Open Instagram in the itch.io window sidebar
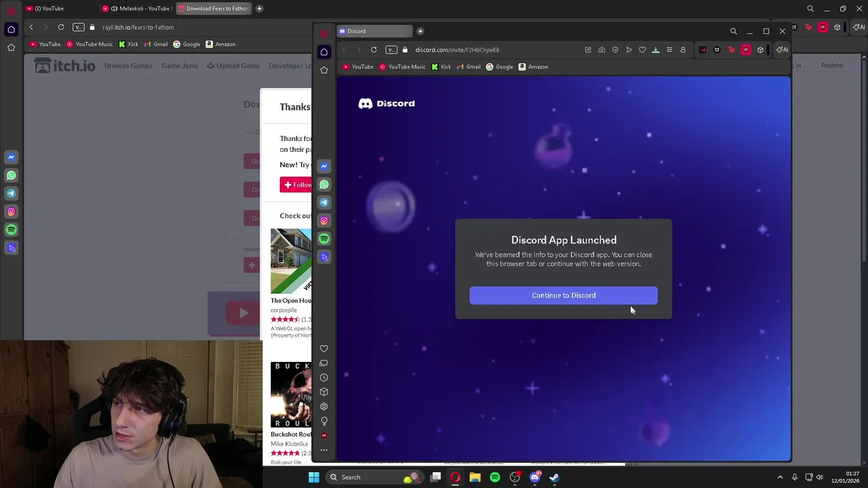The width and height of the screenshot is (868, 488). point(11,211)
